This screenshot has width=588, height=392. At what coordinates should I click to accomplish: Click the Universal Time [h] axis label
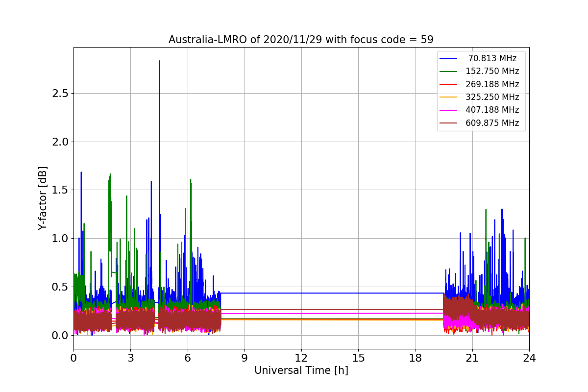[301, 371]
